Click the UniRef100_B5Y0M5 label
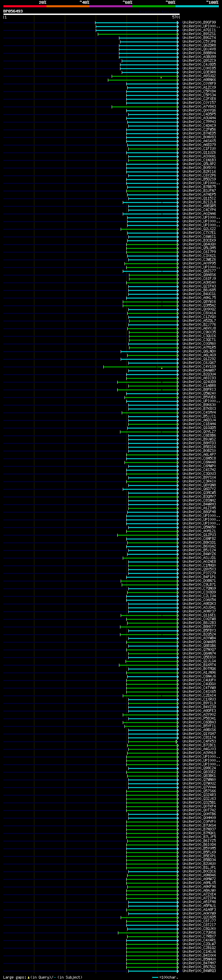222x980 pixels. [199, 848]
